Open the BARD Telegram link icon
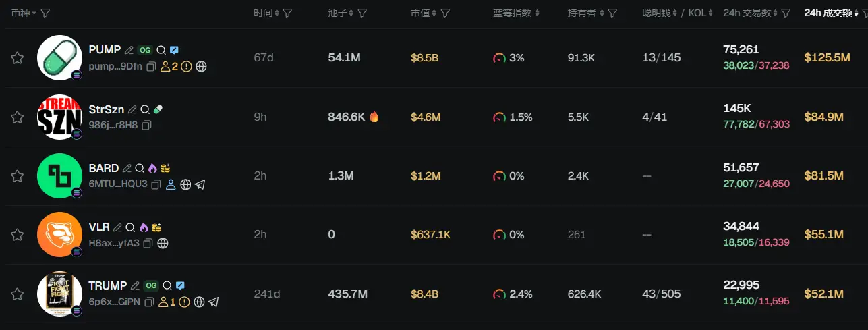 [x=200, y=184]
